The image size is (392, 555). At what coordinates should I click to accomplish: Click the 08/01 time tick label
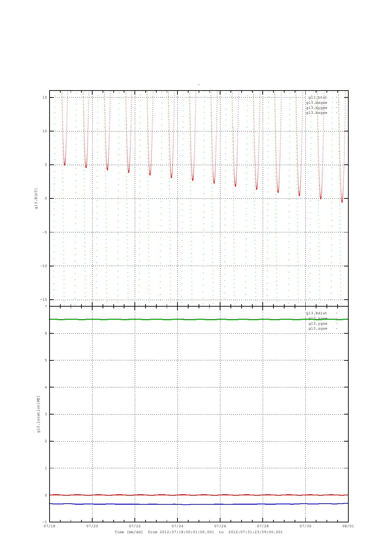click(x=348, y=526)
